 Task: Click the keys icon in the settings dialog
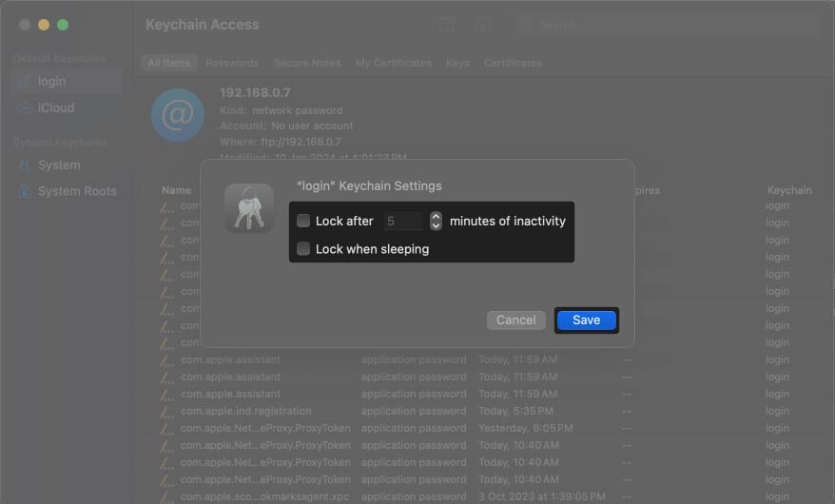tap(248, 208)
